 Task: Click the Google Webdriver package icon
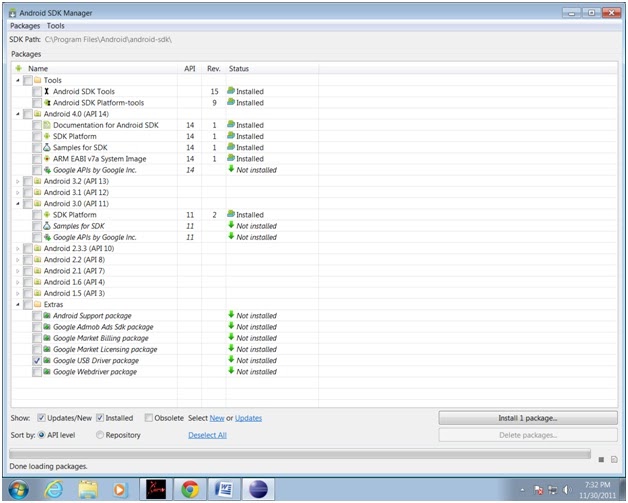pos(47,372)
